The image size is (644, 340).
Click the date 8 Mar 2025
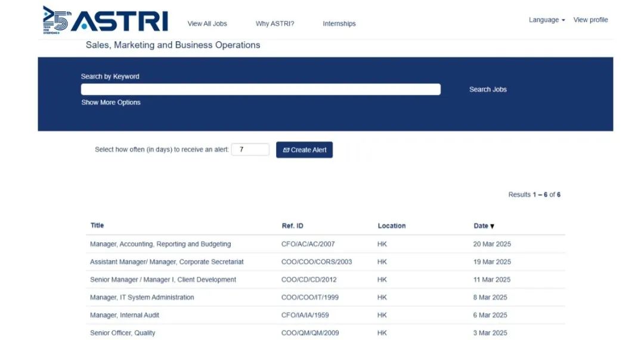click(x=490, y=297)
